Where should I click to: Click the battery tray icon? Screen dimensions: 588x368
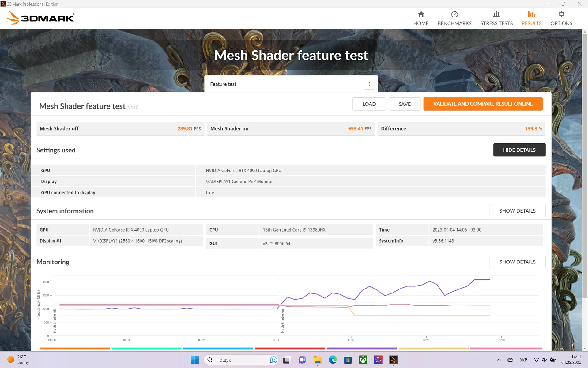click(x=553, y=360)
